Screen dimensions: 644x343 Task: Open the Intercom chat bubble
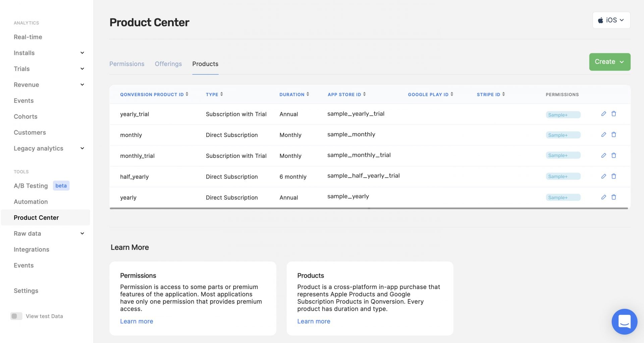pos(624,322)
